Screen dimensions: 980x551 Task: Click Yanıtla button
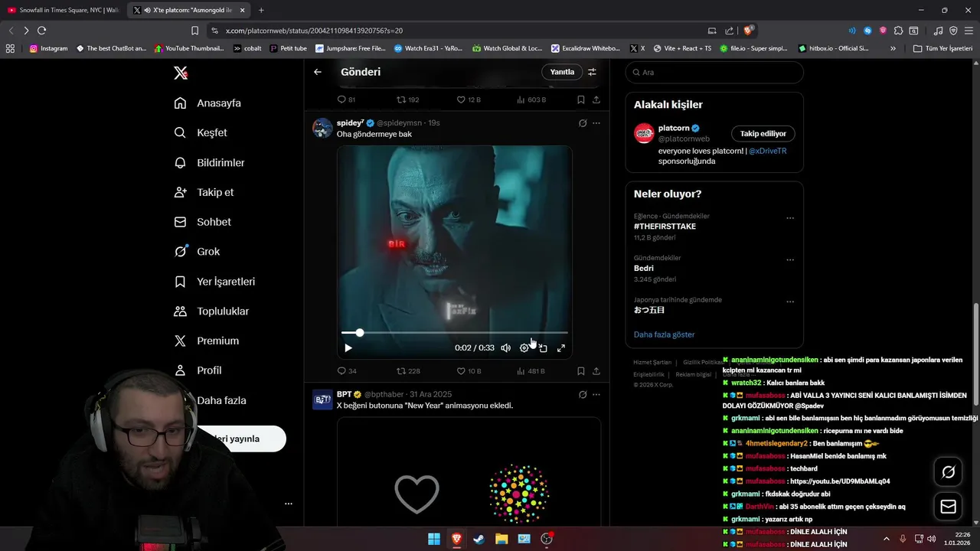point(562,72)
